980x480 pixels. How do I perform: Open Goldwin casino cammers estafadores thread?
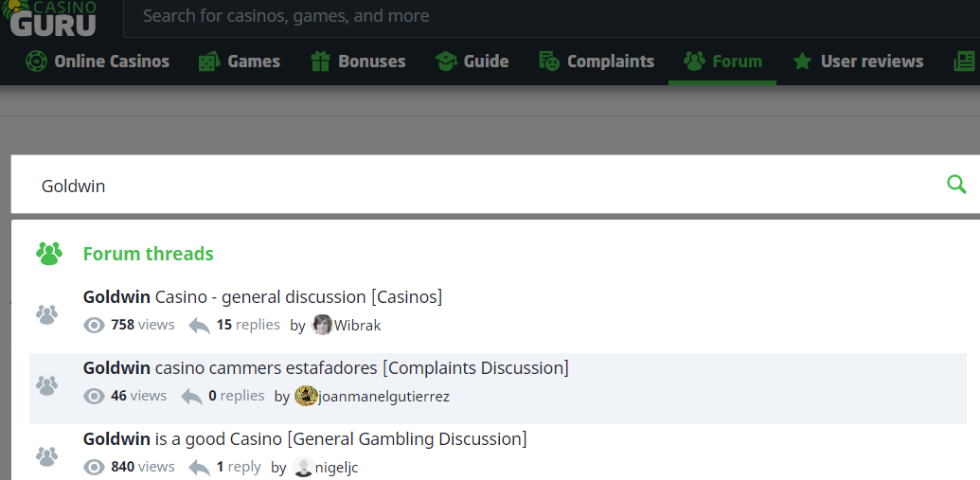(x=326, y=367)
